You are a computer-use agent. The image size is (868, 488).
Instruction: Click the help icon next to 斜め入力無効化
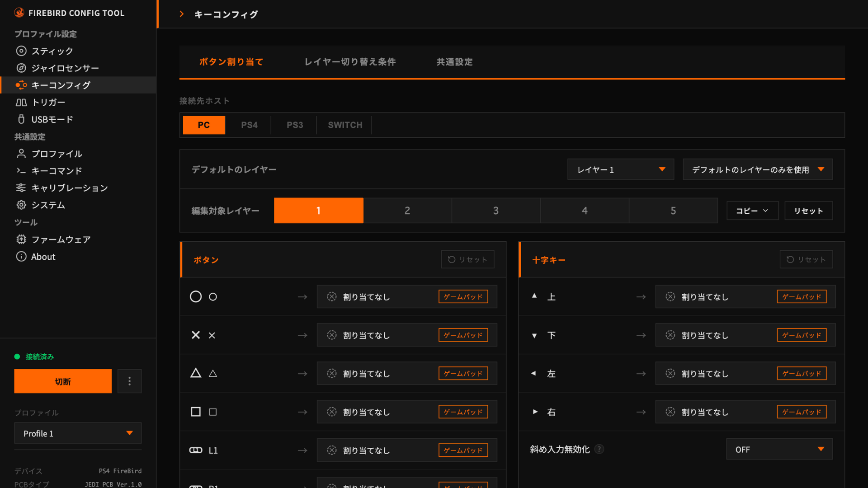(599, 449)
